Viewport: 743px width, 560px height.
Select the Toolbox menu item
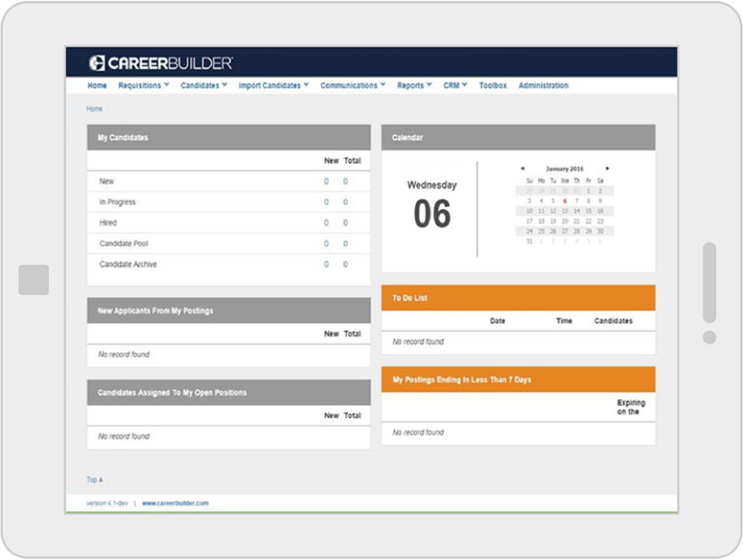coord(492,85)
